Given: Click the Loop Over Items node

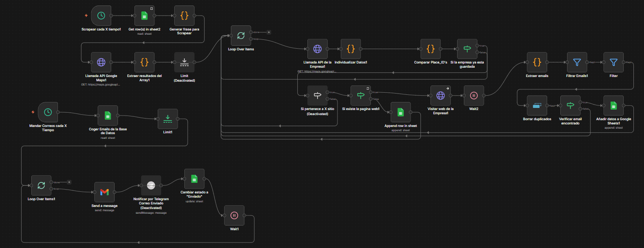Looking at the screenshot, I should tap(241, 36).
